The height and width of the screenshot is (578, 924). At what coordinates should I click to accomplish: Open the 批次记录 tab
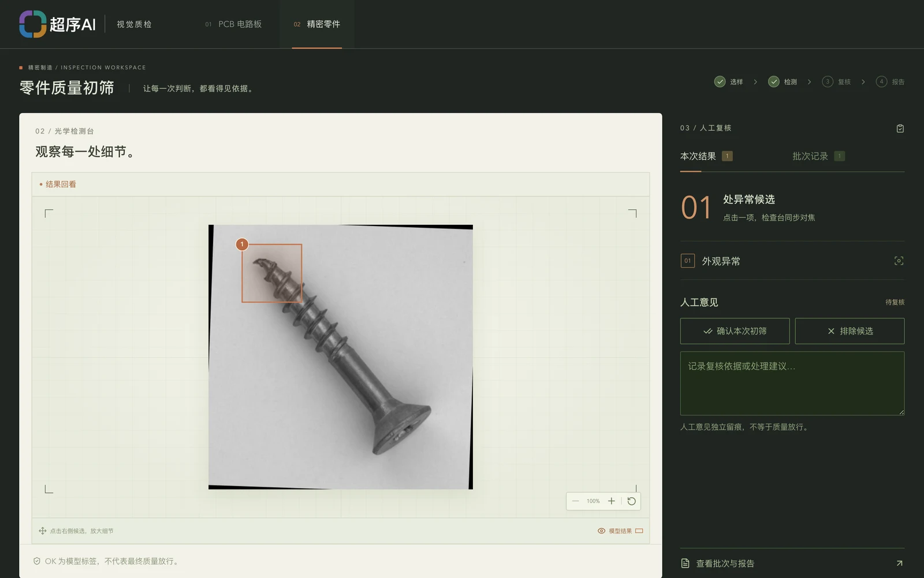(x=818, y=157)
